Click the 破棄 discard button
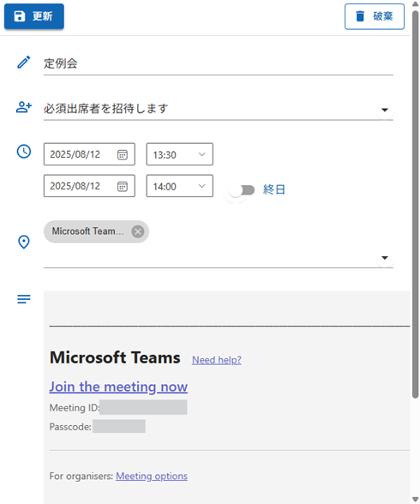420x504 pixels. [x=375, y=16]
